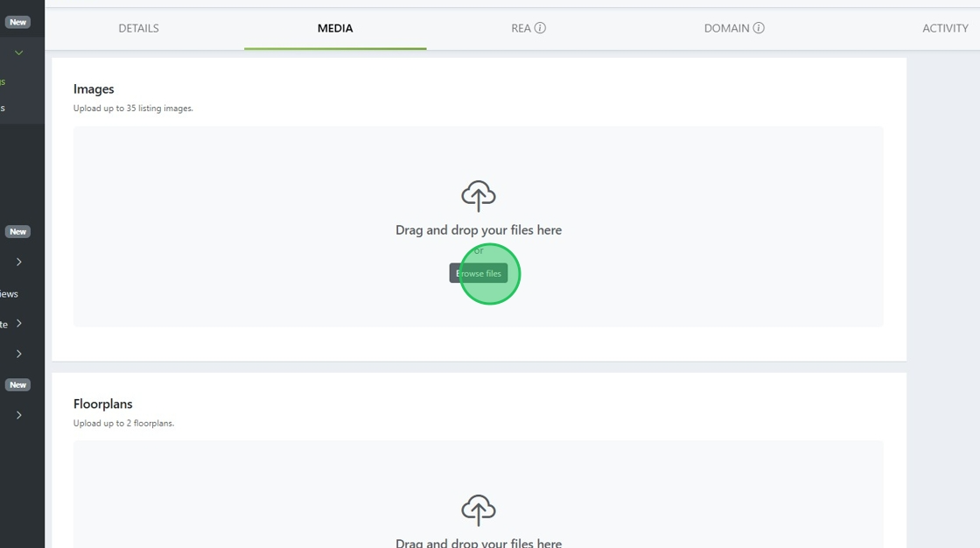
Task: Click the Floorplans upload cloud icon
Action: coord(478,509)
